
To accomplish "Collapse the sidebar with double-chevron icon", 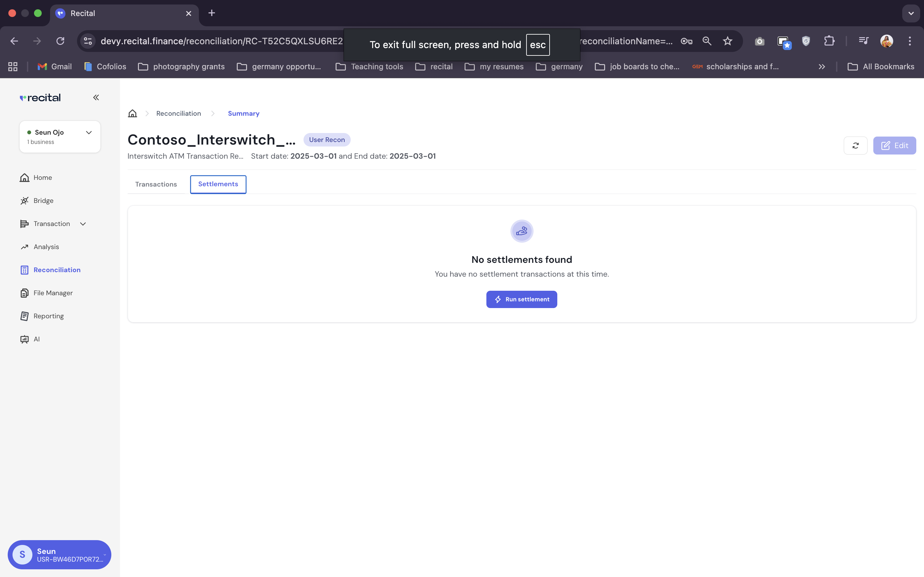I will 96,98.
